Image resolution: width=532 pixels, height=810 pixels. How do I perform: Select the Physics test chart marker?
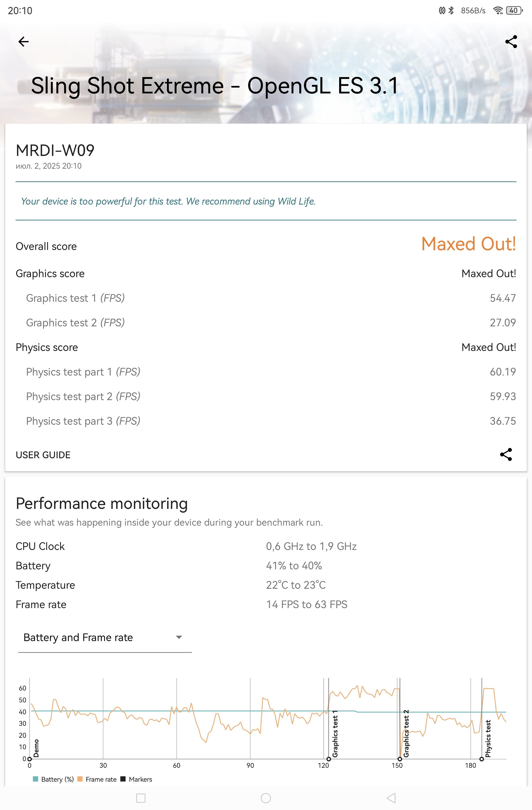[482, 759]
